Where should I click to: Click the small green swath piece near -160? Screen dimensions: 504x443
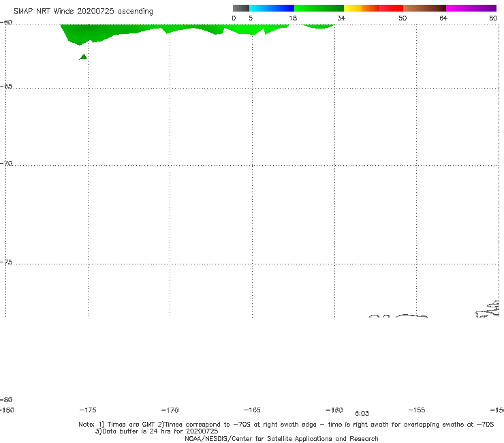click(319, 27)
